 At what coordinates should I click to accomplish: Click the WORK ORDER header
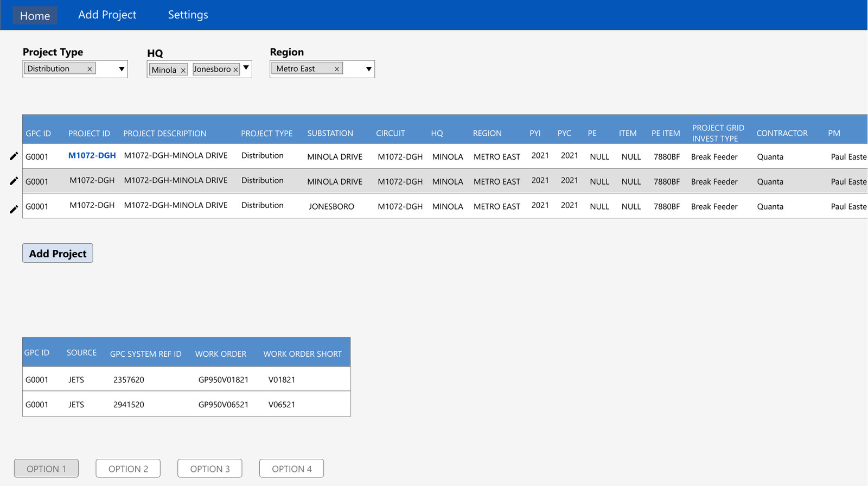220,354
